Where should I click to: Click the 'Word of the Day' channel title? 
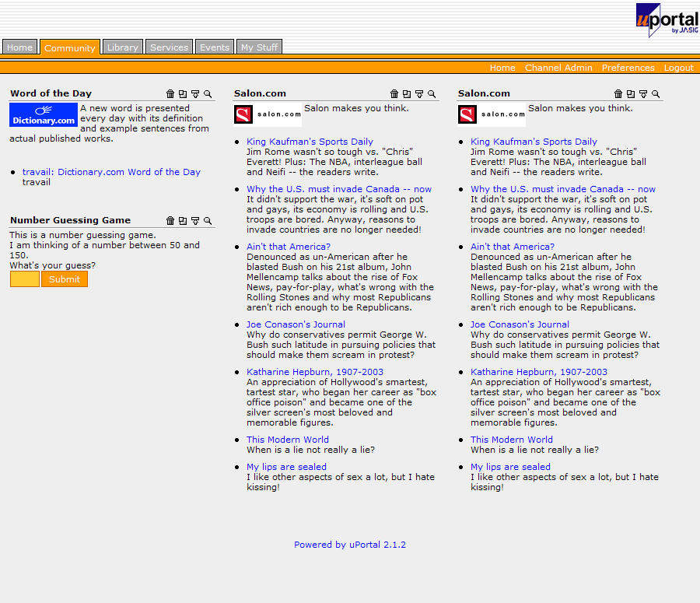point(51,93)
